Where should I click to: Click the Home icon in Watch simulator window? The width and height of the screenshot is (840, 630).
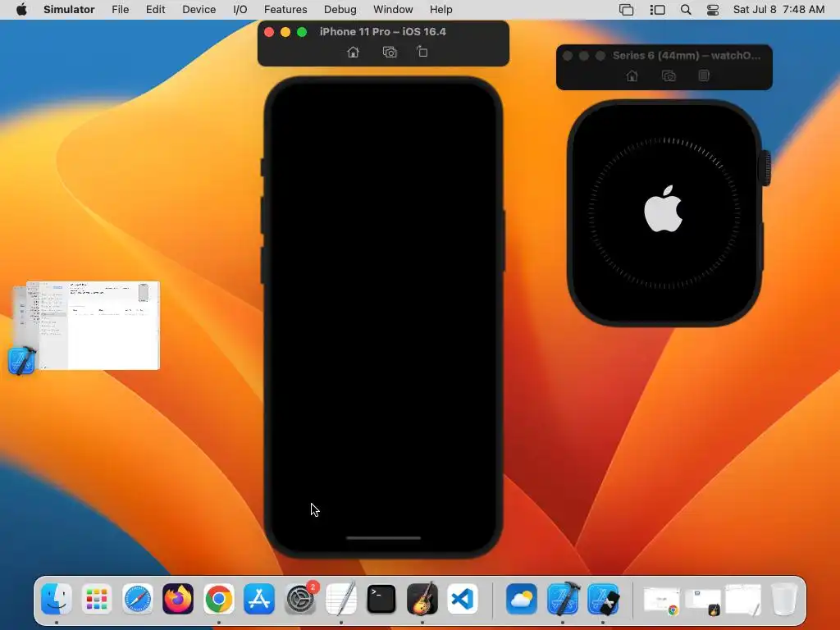632,76
